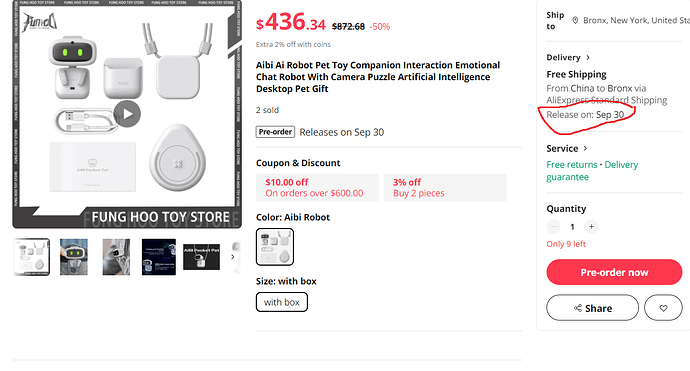Open the 3% off discount offer

(x=445, y=188)
